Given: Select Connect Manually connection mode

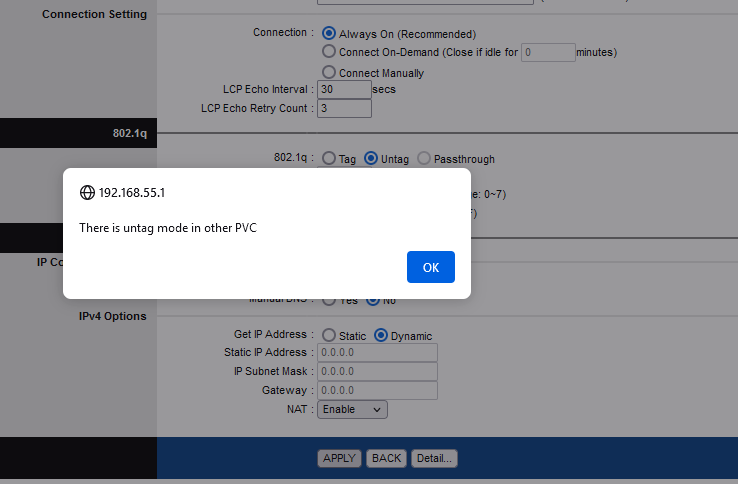Looking at the screenshot, I should click(329, 72).
